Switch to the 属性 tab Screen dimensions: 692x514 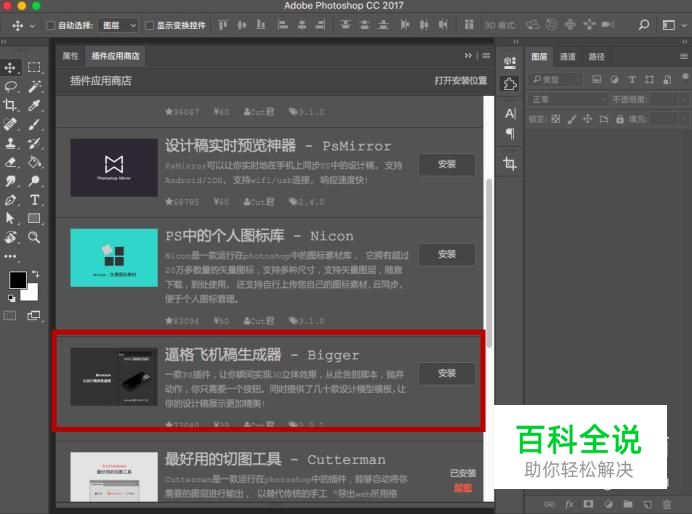[x=70, y=57]
